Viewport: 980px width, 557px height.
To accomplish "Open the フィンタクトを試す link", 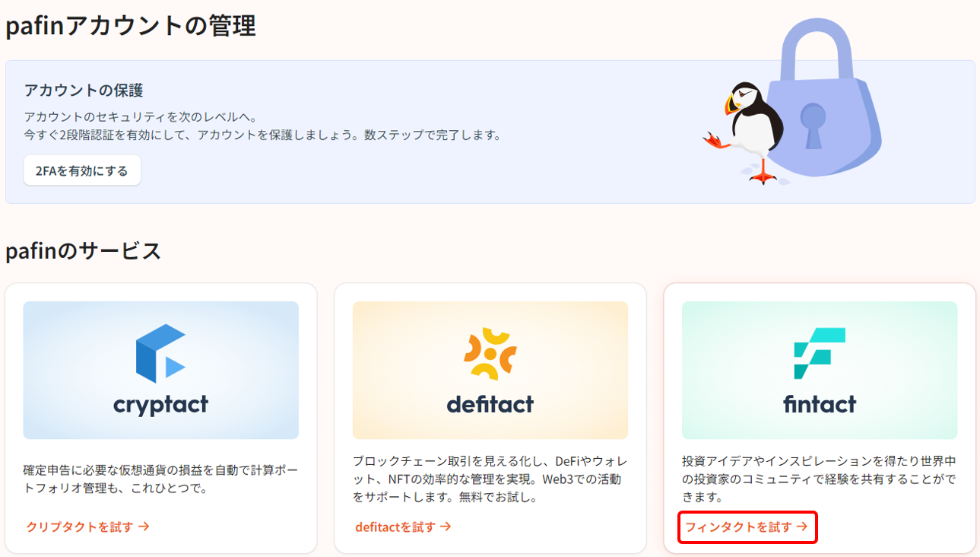I will coord(746,527).
